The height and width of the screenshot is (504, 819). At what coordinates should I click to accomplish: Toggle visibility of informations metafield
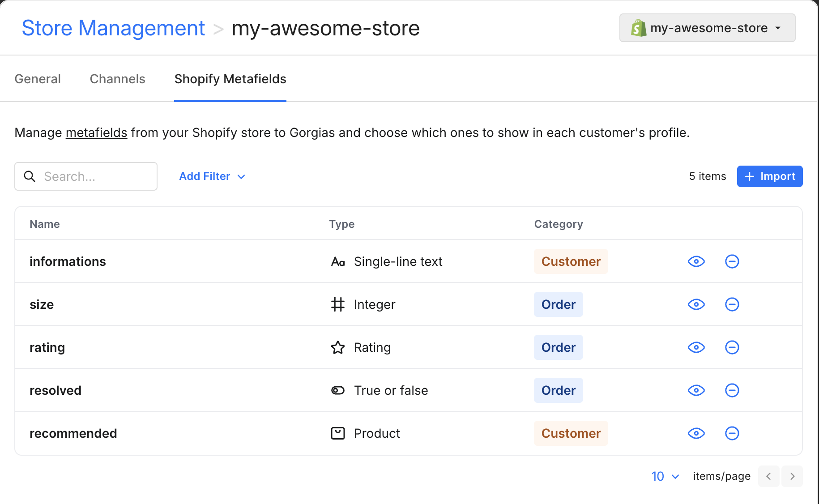click(696, 261)
